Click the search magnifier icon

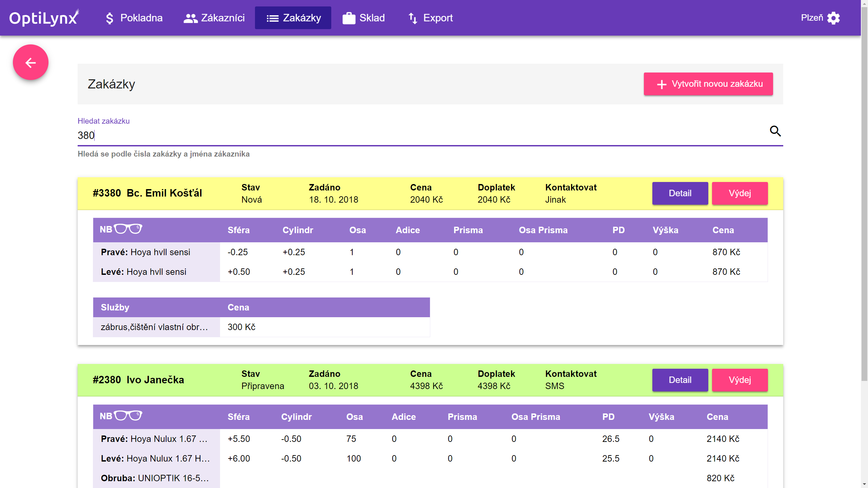pos(775,131)
